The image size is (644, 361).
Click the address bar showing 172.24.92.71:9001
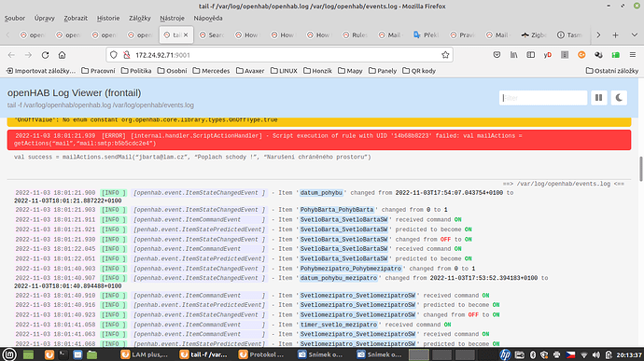click(279, 55)
